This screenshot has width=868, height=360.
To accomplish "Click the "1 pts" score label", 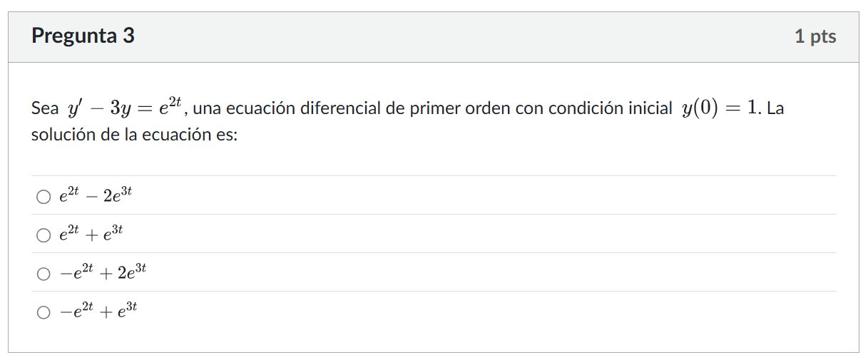I will [815, 36].
